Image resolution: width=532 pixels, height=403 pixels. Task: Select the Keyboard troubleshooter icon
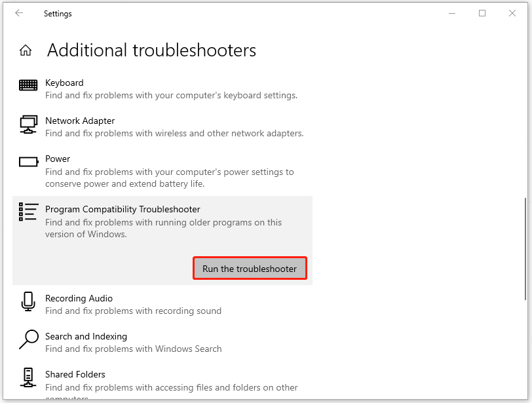[x=28, y=85]
